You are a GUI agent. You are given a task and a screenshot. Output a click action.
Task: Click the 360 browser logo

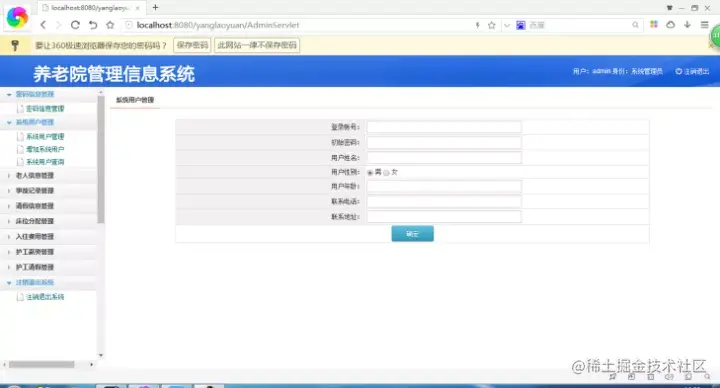pos(17,17)
